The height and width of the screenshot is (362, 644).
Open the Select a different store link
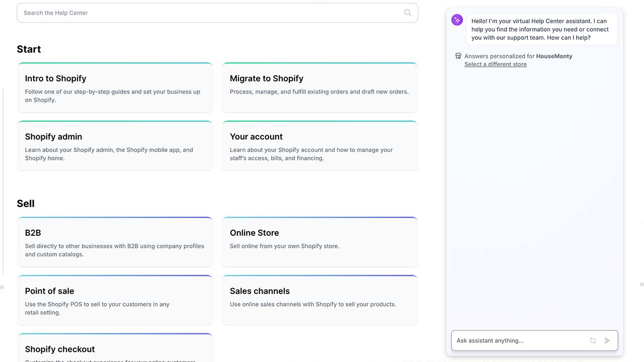coord(495,64)
